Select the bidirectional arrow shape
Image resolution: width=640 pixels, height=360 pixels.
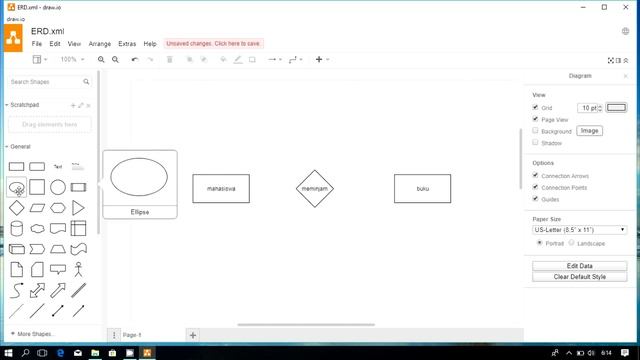point(37,291)
